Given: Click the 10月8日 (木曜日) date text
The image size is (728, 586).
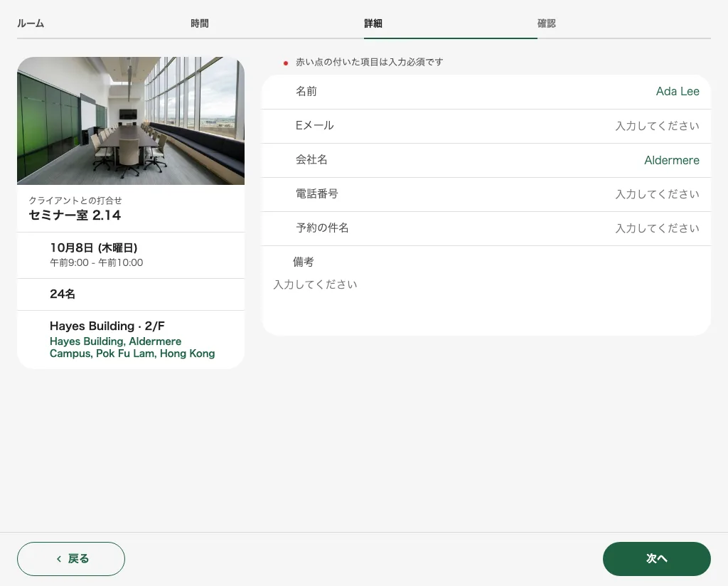Looking at the screenshot, I should tap(94, 247).
